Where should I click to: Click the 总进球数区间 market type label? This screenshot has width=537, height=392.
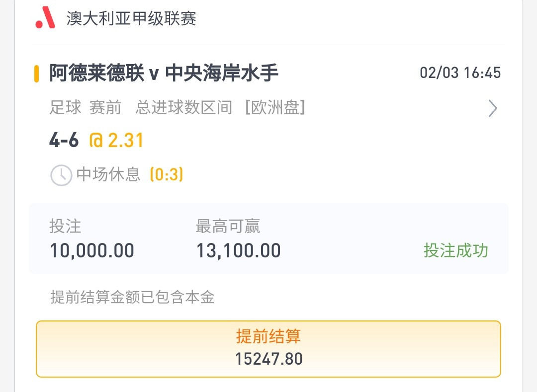[184, 107]
